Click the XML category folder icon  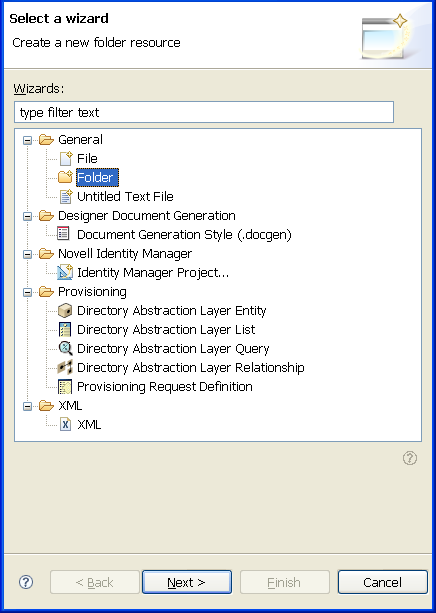click(x=46, y=406)
